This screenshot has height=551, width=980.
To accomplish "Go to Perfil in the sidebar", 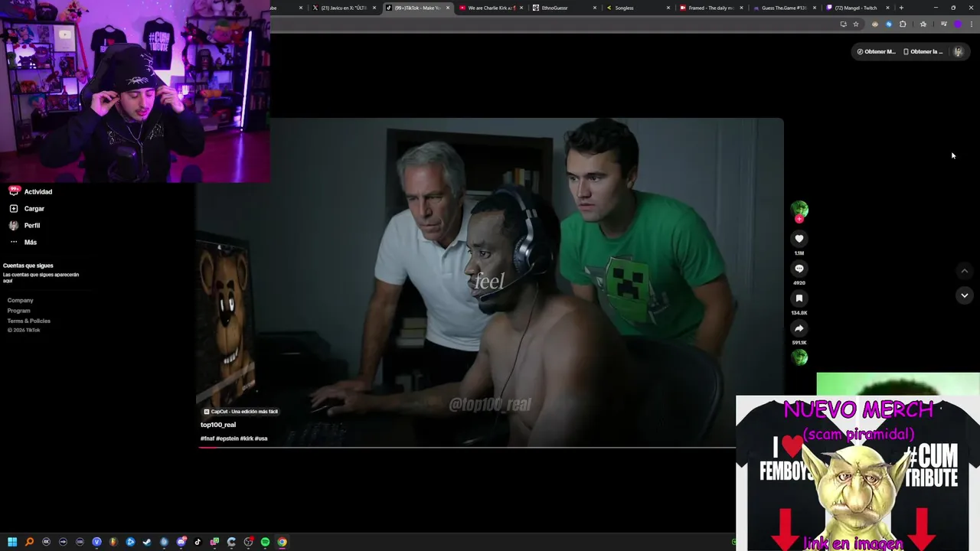I will pos(24,225).
